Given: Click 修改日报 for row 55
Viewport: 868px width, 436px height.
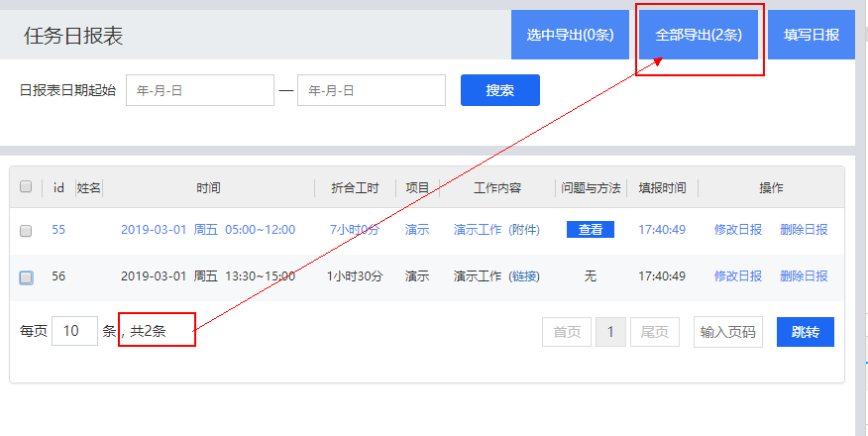Looking at the screenshot, I should pos(737,230).
